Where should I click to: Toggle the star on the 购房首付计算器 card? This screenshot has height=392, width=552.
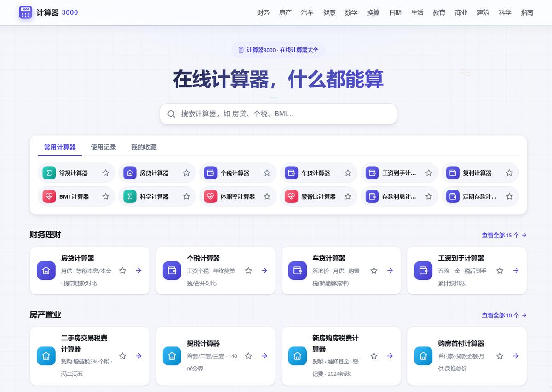(500, 356)
